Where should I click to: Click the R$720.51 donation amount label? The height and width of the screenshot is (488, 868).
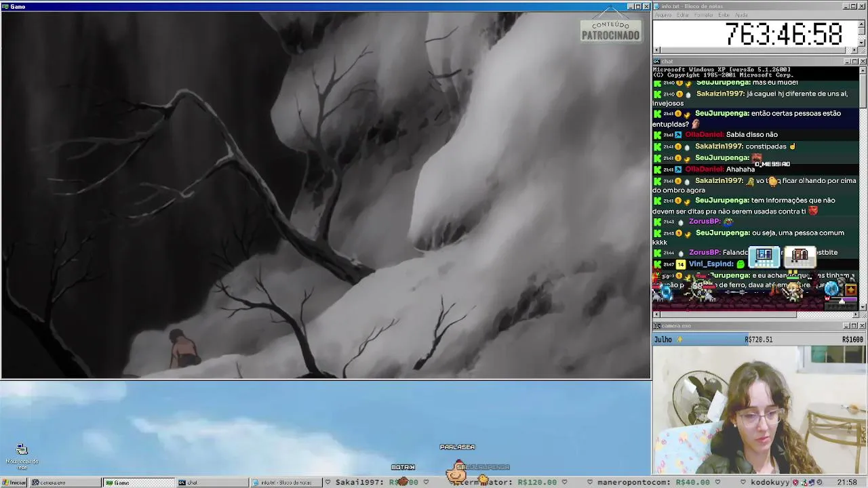pos(759,340)
